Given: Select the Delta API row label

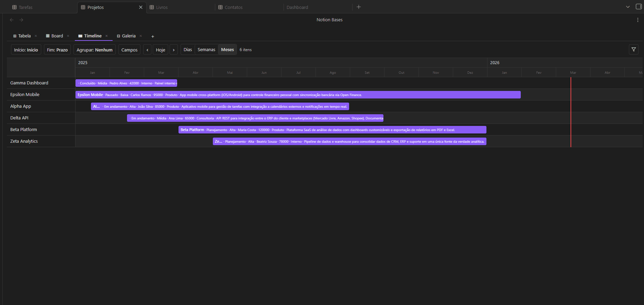Looking at the screenshot, I should (19, 118).
